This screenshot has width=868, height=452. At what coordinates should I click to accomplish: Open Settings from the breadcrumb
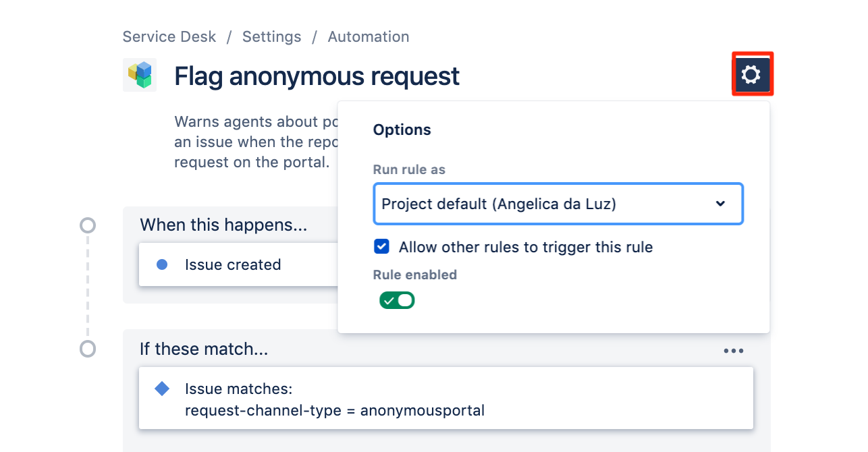pos(271,36)
